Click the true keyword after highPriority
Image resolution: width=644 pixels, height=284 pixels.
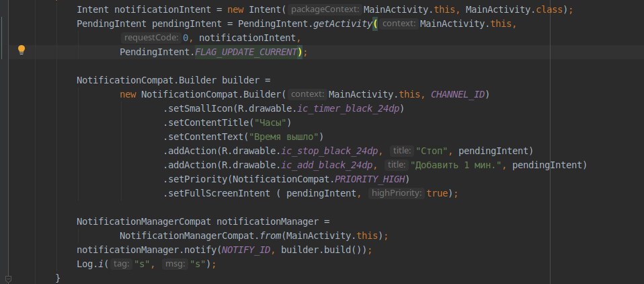click(437, 194)
